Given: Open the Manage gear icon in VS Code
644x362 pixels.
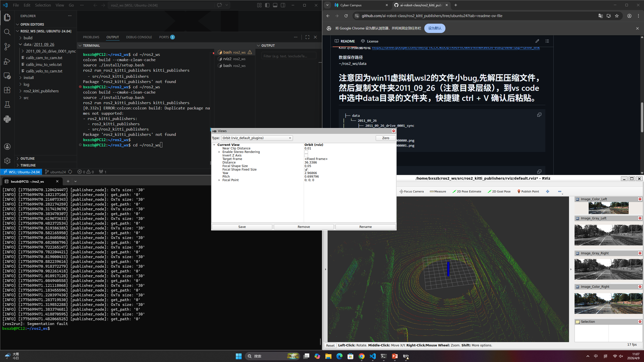Looking at the screenshot, I should 7,161.
